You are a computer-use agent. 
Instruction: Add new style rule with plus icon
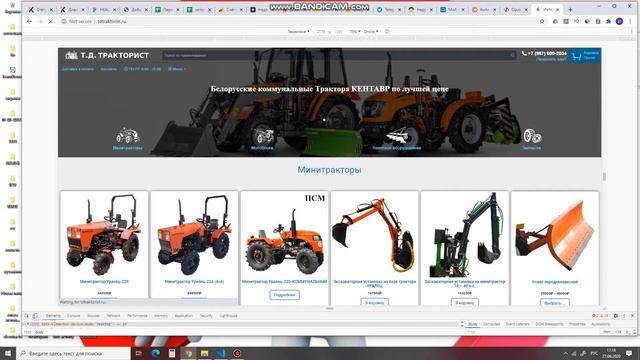pos(627,332)
